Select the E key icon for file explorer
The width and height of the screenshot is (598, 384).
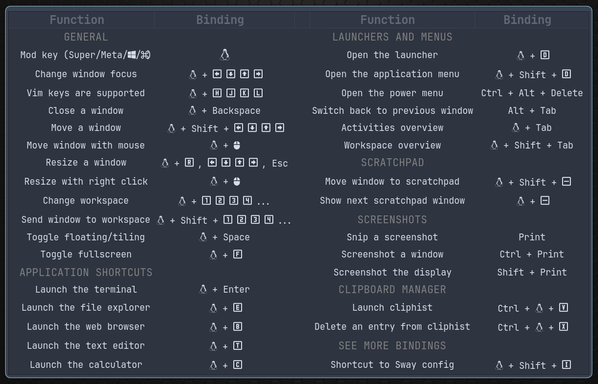238,308
